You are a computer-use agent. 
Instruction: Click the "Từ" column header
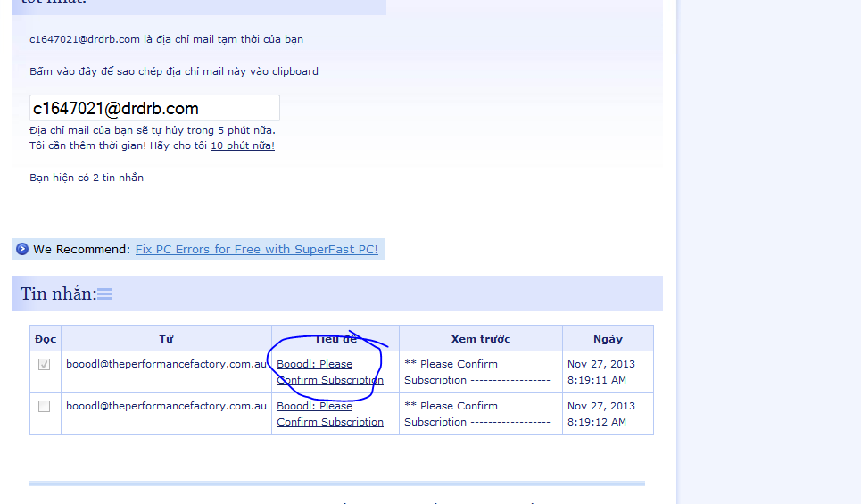(166, 339)
